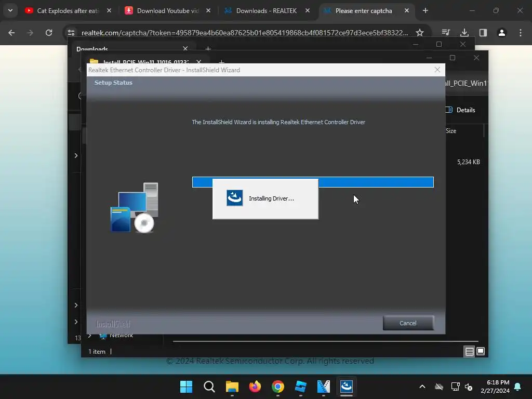
Task: Open Chrome three-dot menu
Action: [x=521, y=33]
